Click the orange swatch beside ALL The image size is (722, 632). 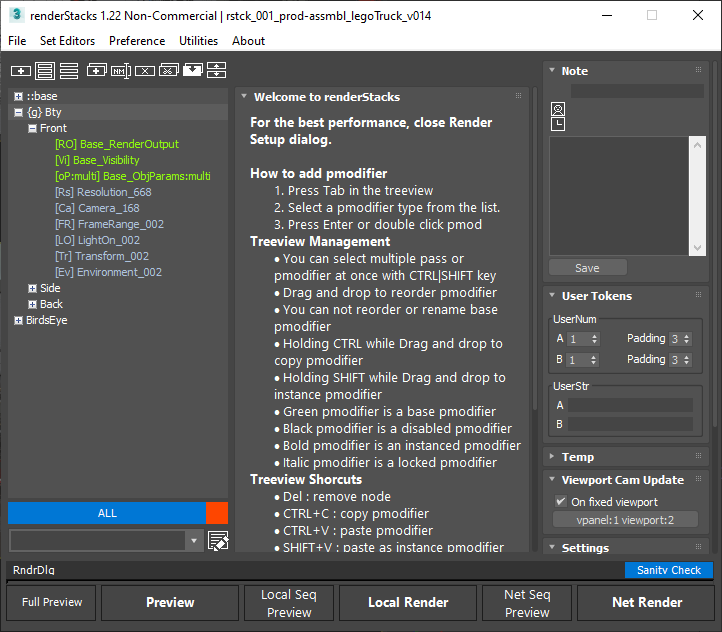pyautogui.click(x=217, y=513)
